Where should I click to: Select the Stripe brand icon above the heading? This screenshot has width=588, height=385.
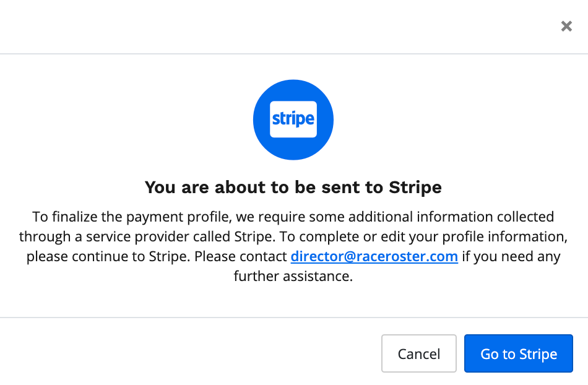point(293,119)
